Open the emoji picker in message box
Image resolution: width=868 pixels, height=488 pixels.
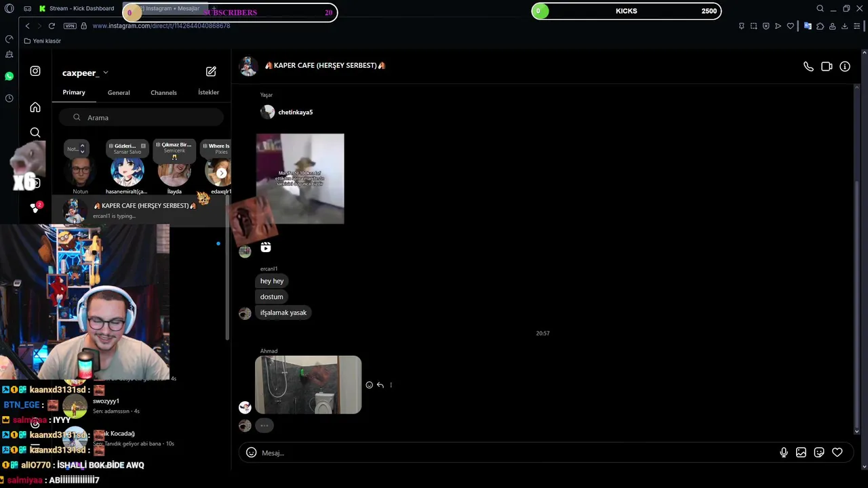point(251,453)
